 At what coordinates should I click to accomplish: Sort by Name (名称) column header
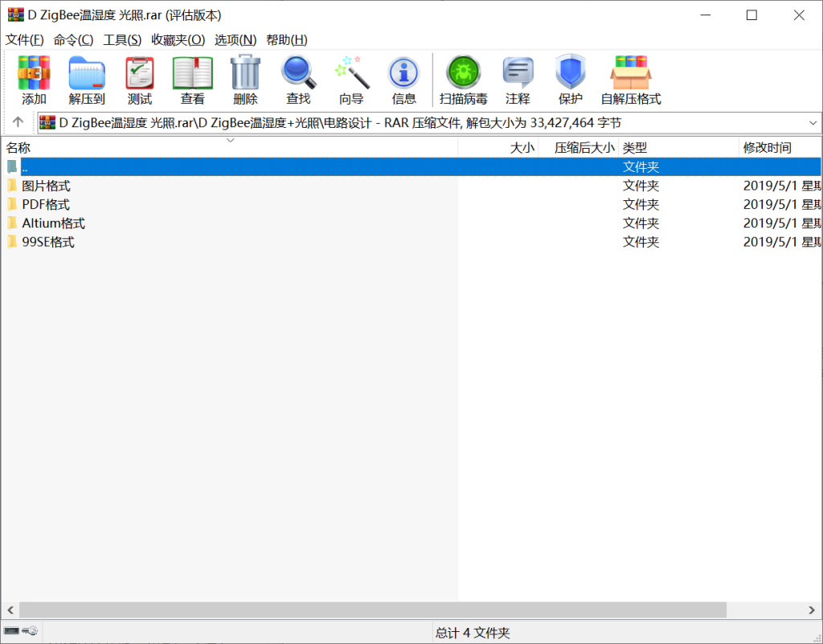(18, 148)
